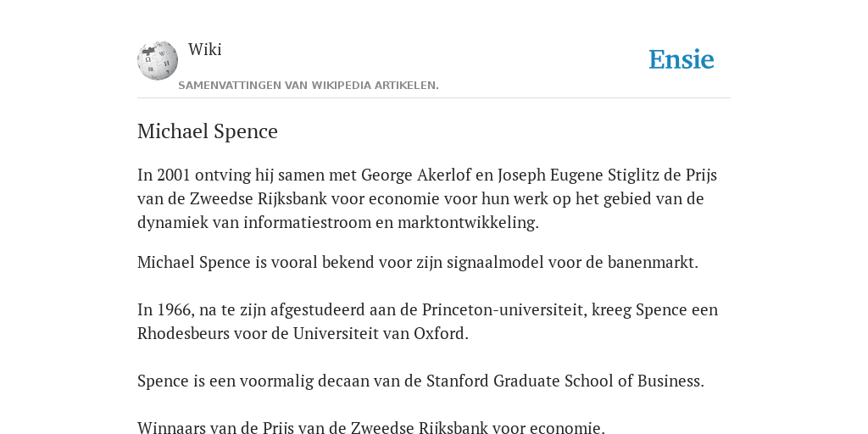The image size is (868, 434).
Task: Click the Wikipedia globe logo
Action: click(158, 60)
